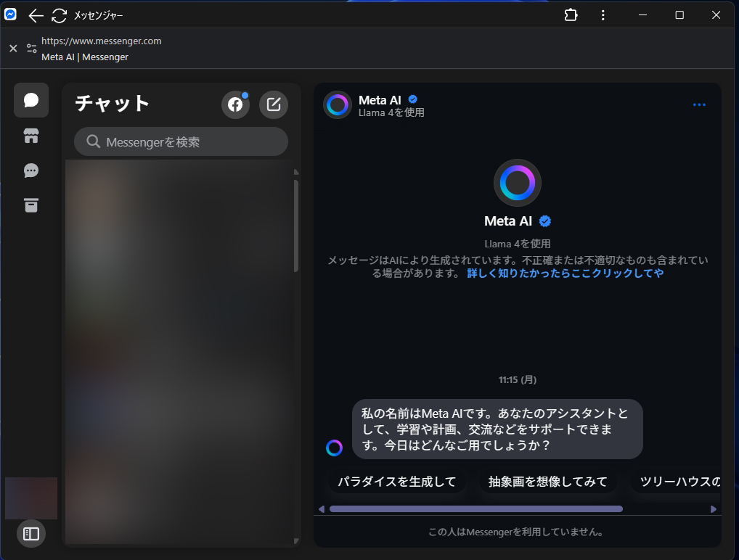Click the chat list scroll-down arrow
Viewport: 739px width, 560px height.
tap(296, 541)
